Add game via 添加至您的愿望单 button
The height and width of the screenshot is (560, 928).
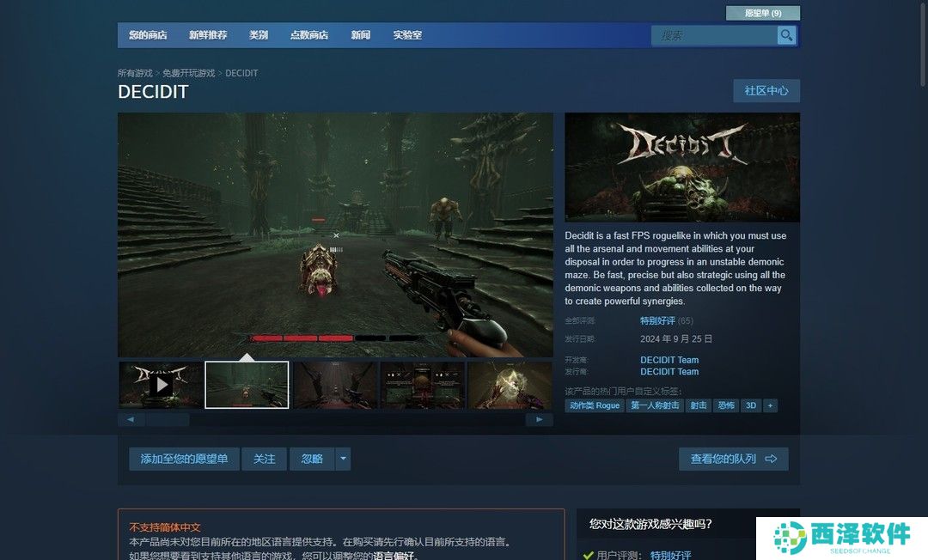(184, 459)
